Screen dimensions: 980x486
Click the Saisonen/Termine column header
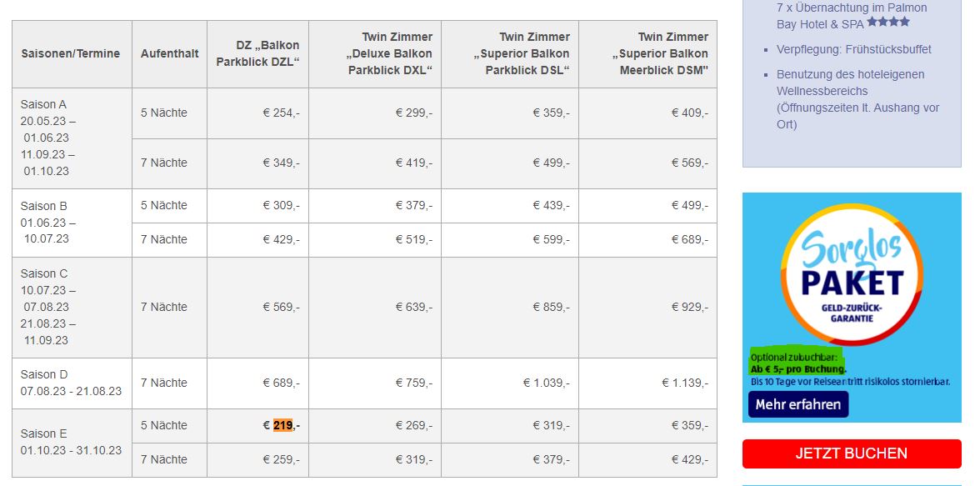pos(72,54)
